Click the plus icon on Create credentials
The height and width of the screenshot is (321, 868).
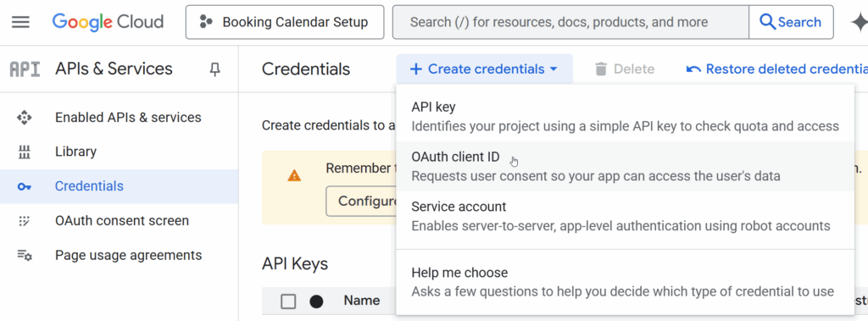[415, 69]
